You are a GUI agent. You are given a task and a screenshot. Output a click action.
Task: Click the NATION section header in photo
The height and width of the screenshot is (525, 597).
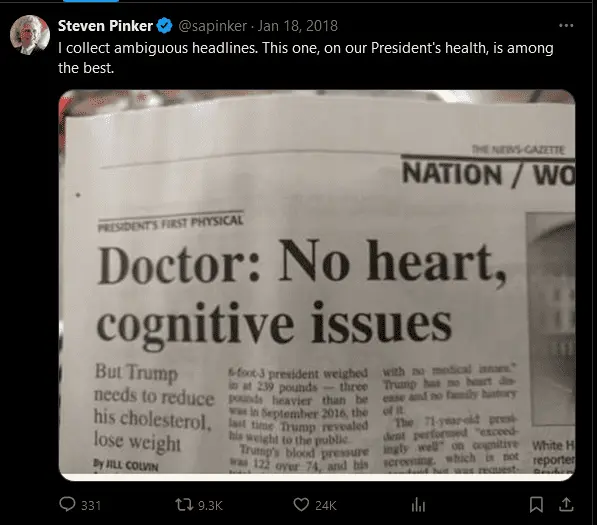click(x=452, y=174)
